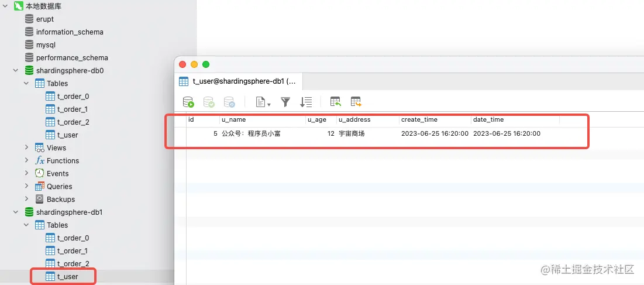Viewport: 644px width, 285px height.
Task: Click the create_time column header
Action: point(435,120)
